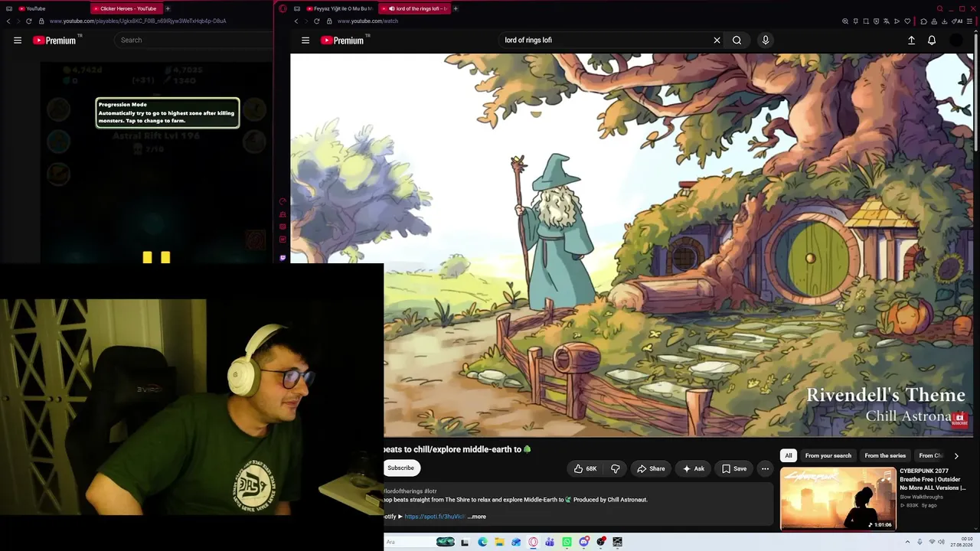
Task: Select the 'From the series' chip
Action: coord(885,455)
